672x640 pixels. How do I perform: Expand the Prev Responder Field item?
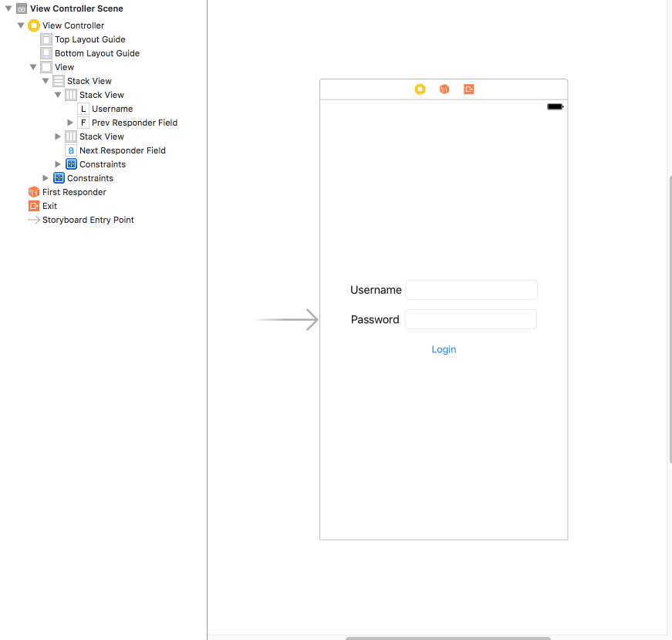tap(70, 122)
